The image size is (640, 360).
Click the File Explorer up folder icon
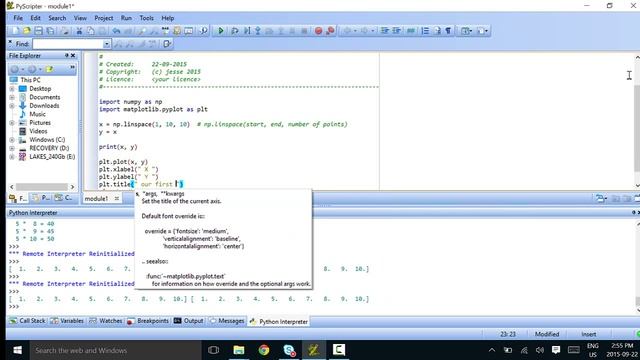click(x=50, y=69)
